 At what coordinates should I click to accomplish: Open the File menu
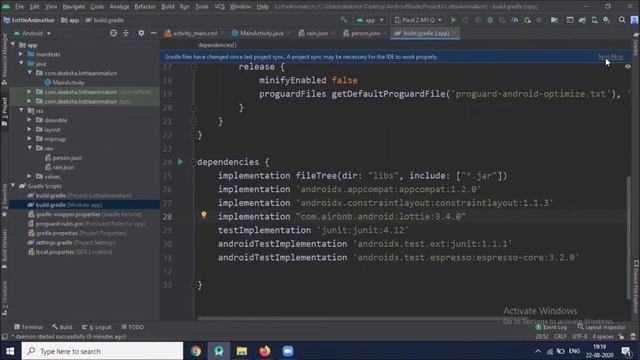point(19,7)
